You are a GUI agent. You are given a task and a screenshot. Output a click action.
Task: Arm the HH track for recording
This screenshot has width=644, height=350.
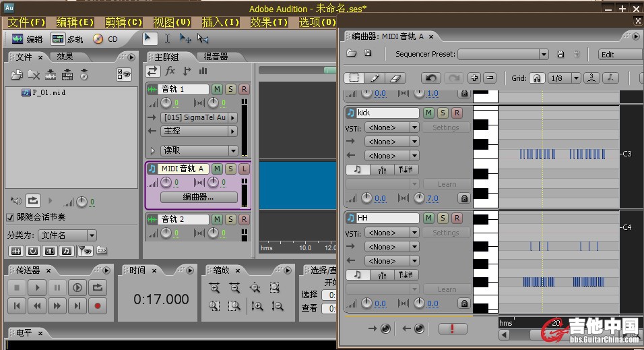[x=457, y=218]
